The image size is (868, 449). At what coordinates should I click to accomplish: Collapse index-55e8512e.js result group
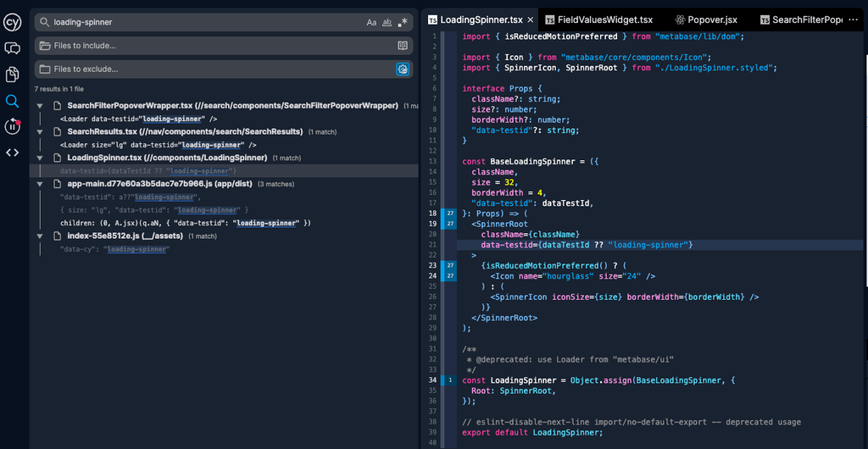pyautogui.click(x=40, y=236)
